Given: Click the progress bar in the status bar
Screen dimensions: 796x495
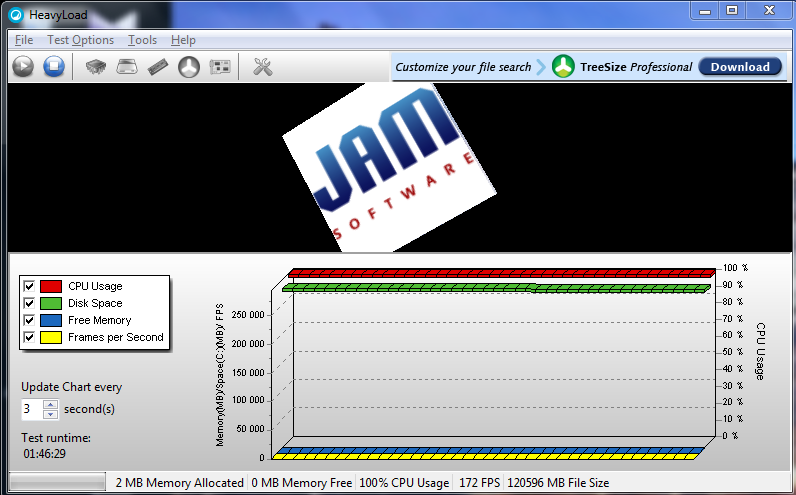Looking at the screenshot, I should click(57, 482).
